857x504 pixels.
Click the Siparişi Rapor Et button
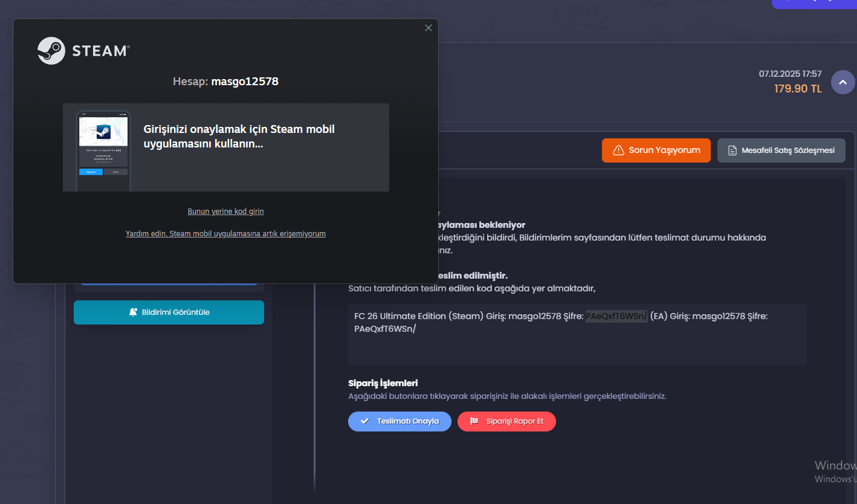506,421
